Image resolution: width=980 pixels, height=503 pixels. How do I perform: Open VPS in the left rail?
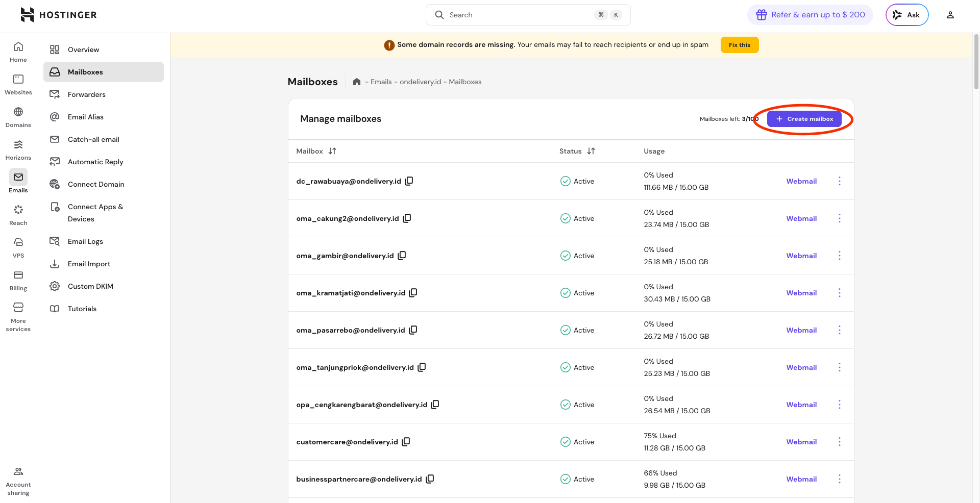18,247
